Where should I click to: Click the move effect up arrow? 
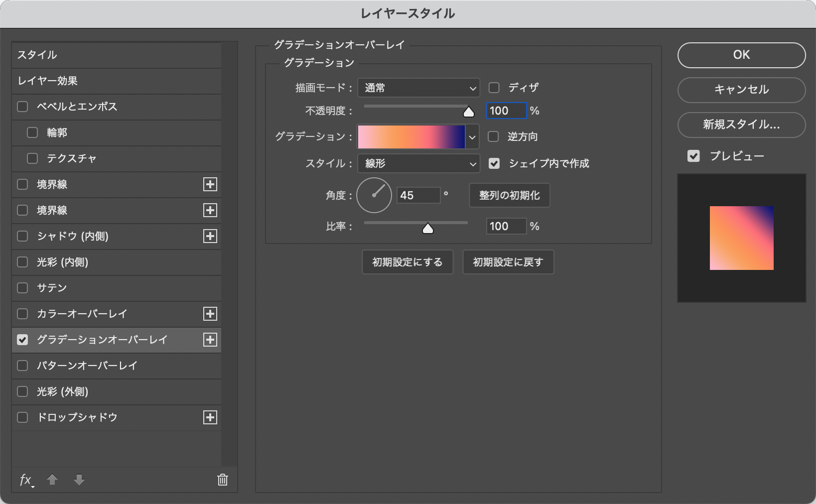pos(52,480)
